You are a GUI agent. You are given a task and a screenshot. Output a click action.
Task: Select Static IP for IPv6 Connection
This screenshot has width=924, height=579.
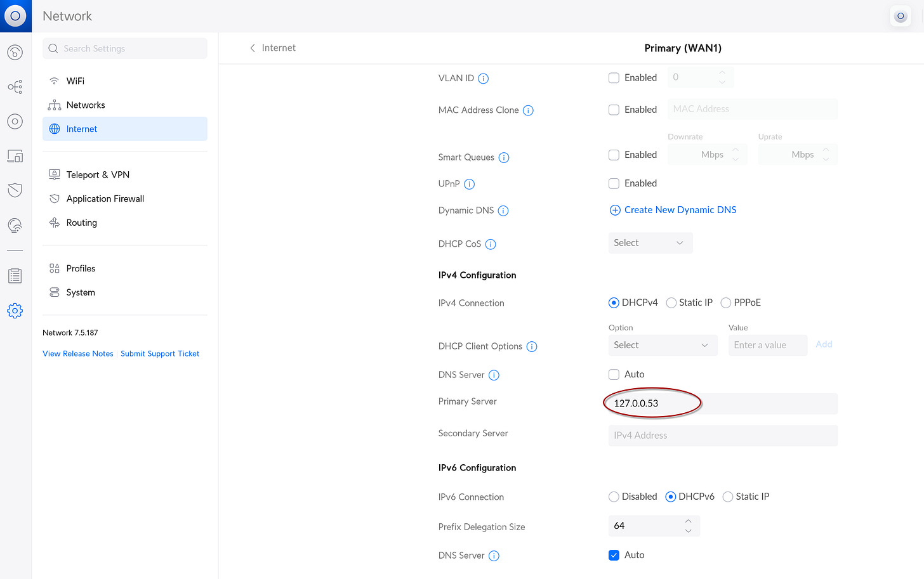click(x=728, y=497)
